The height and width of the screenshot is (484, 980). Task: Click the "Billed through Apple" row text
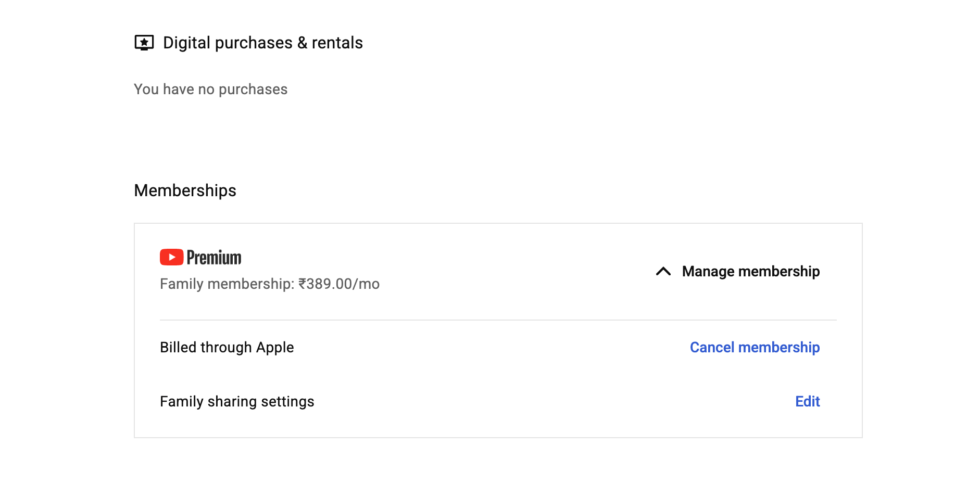pyautogui.click(x=227, y=347)
